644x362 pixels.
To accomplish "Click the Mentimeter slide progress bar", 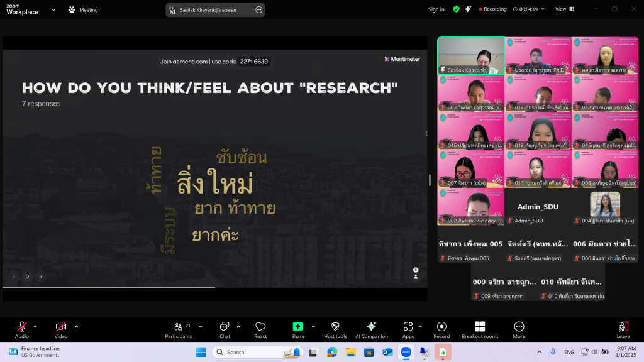I will coord(109,287).
